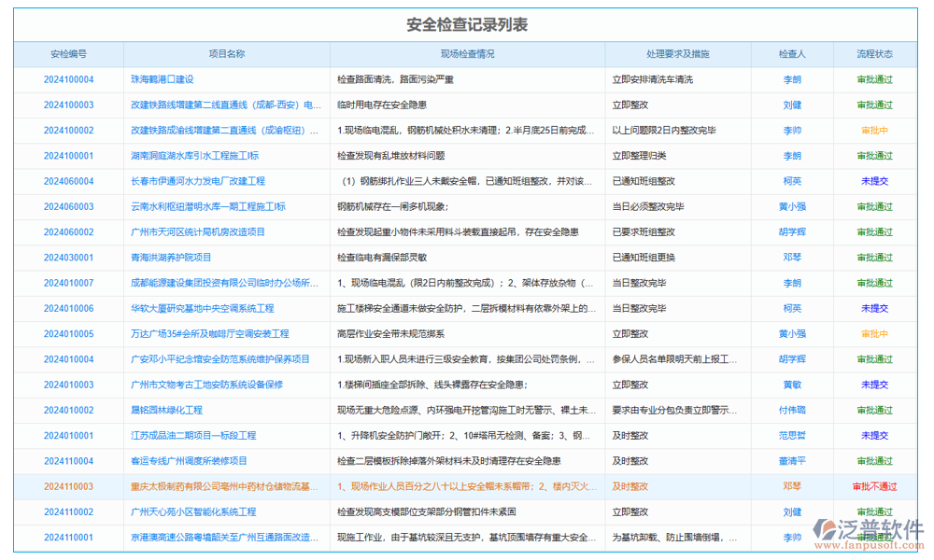Image resolution: width=934 pixels, height=560 pixels.
Task: Select the 现场检查情况 column header
Action: click(467, 54)
